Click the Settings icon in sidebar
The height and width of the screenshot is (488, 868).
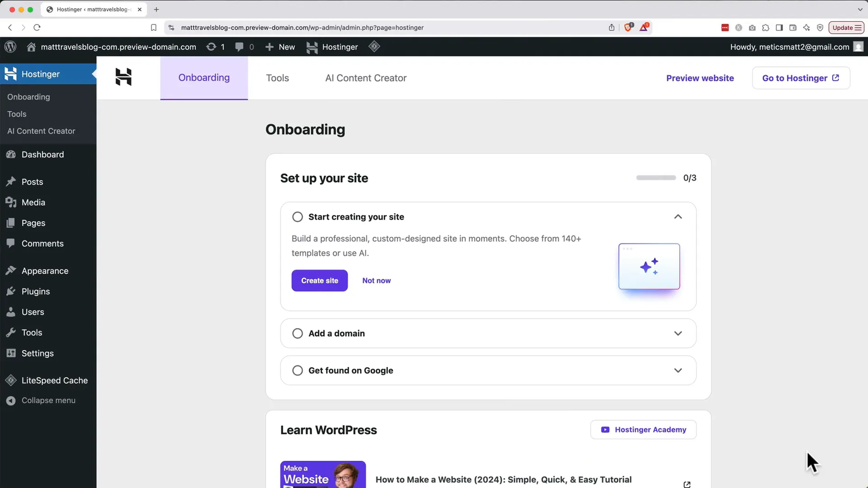11,353
